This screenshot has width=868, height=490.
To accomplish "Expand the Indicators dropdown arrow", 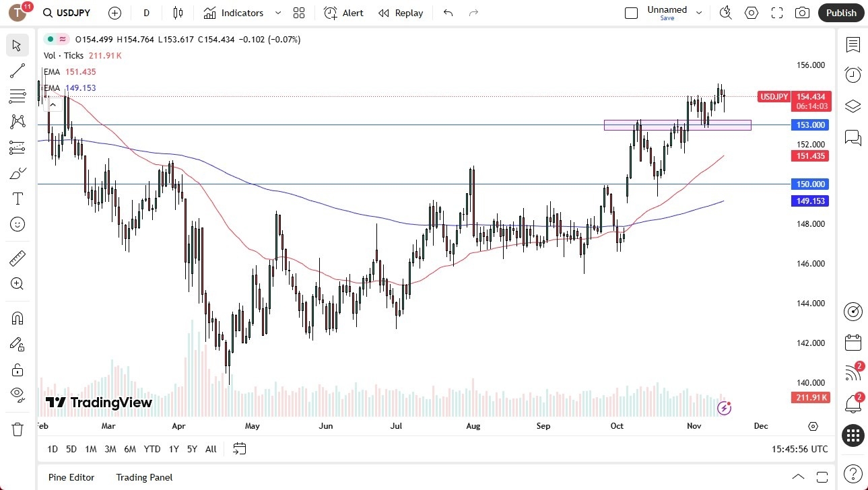I will 277,12.
